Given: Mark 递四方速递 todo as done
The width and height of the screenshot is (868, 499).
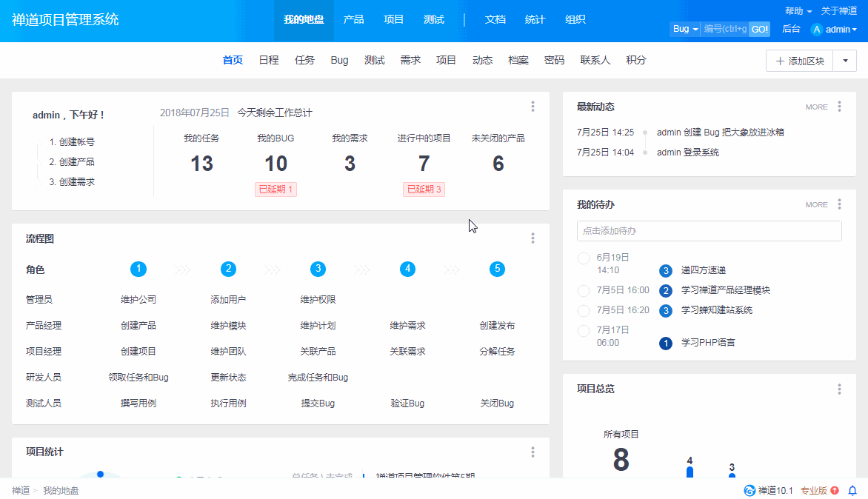Looking at the screenshot, I should [x=583, y=264].
